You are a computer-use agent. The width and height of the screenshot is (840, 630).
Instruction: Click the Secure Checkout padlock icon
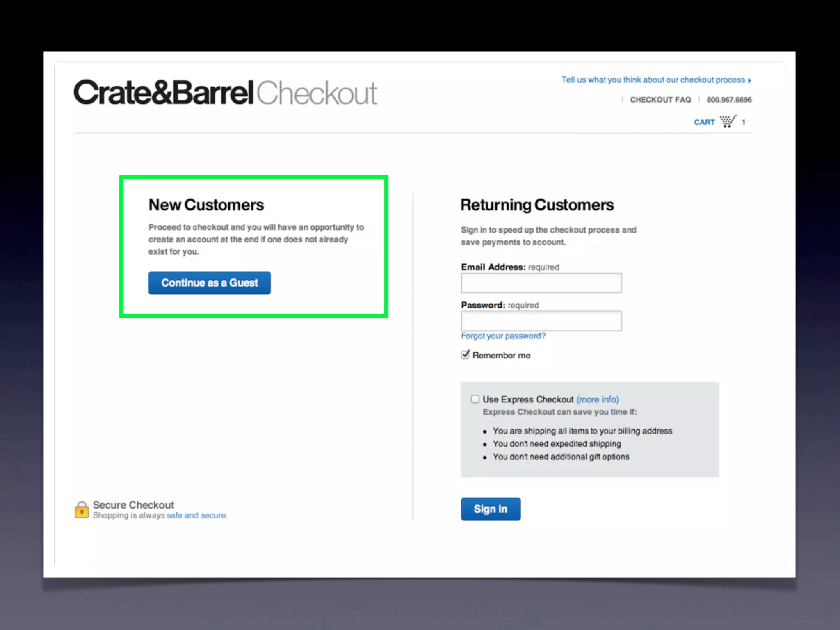[x=82, y=510]
